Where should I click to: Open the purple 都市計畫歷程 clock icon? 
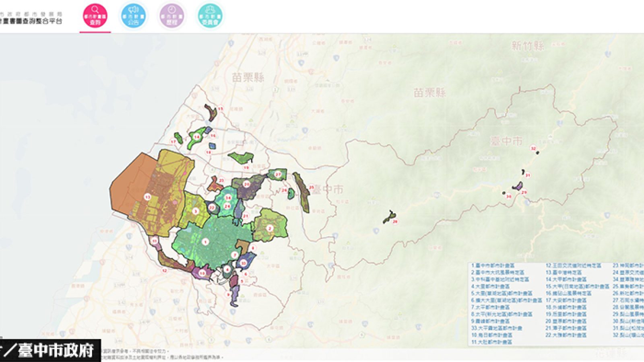coord(172,16)
